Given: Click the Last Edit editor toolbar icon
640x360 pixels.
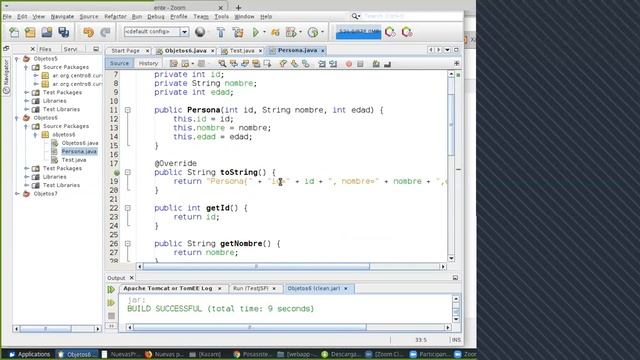Looking at the screenshot, I should 174,64.
